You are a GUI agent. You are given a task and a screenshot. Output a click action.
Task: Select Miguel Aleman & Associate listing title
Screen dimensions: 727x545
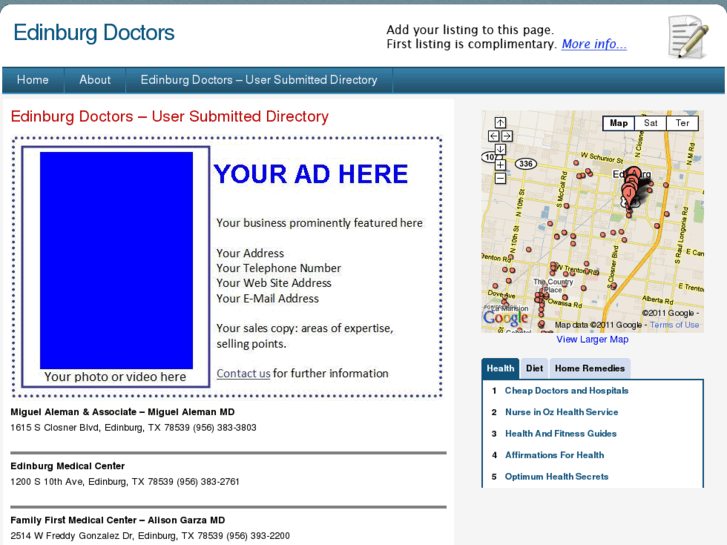(122, 412)
